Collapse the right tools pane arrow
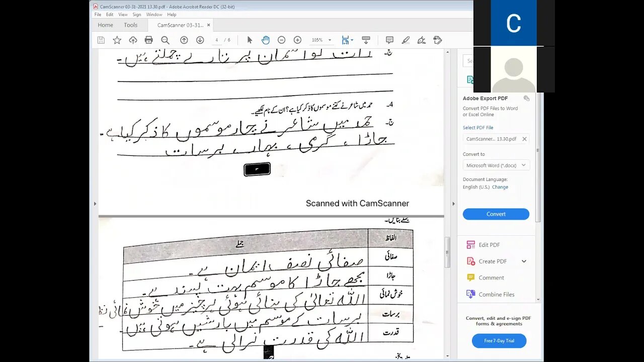The image size is (644, 362). point(453,204)
